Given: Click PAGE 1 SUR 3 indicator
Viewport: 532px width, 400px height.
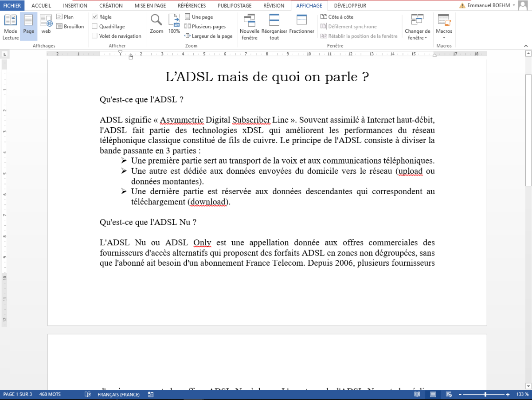Looking at the screenshot, I should click(18, 394).
